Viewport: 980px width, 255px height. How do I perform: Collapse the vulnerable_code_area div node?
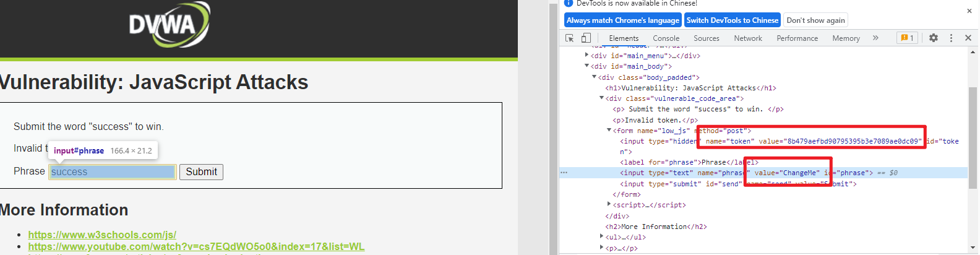pyautogui.click(x=601, y=98)
